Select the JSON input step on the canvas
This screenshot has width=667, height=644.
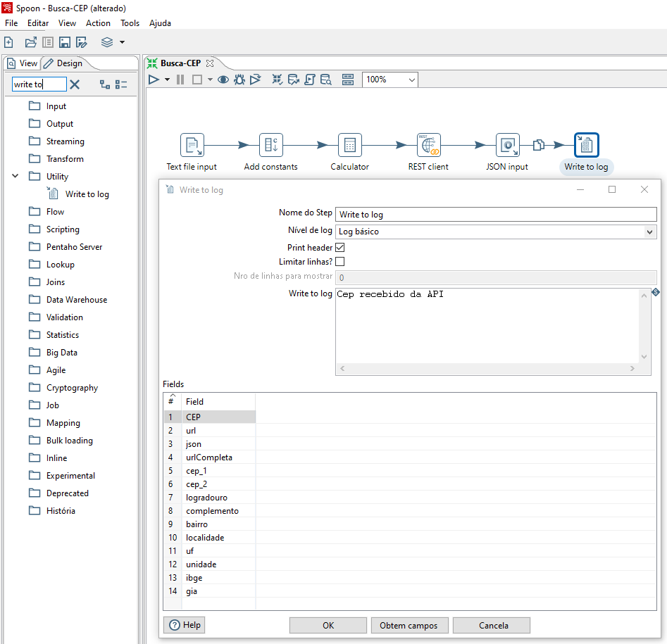[507, 144]
